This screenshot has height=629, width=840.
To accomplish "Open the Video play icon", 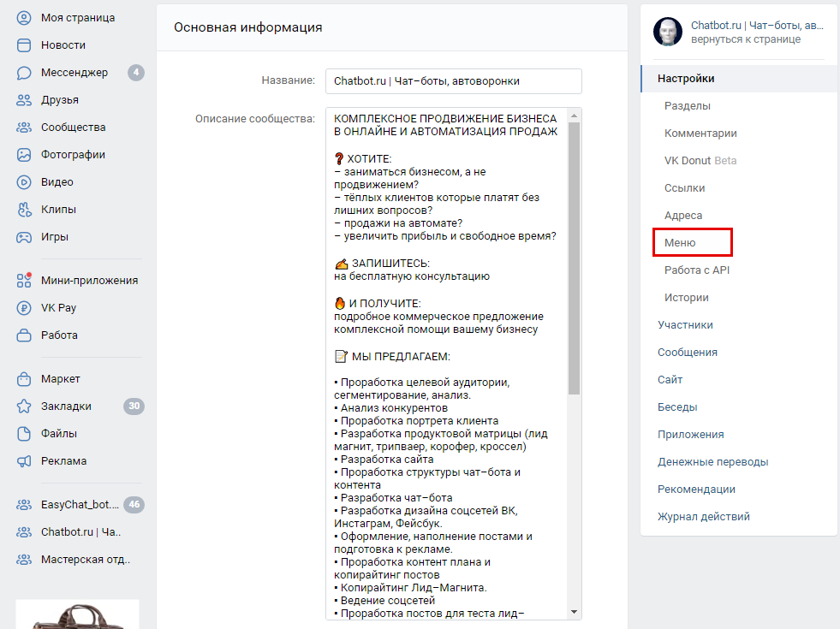I will click(x=24, y=182).
